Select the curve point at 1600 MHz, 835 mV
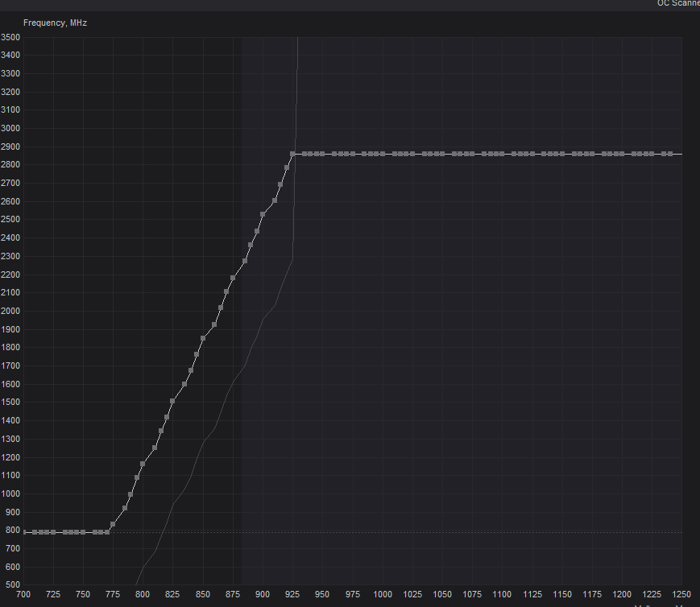Image resolution: width=700 pixels, height=607 pixels. tap(184, 384)
